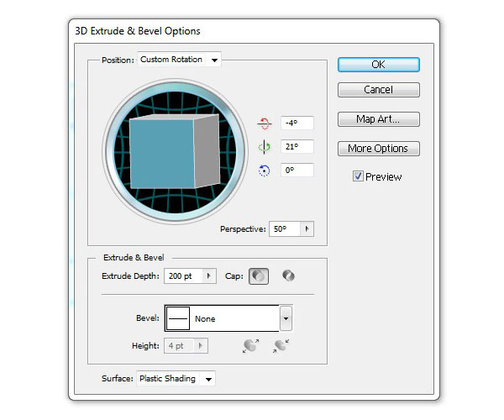Select the bevel extent out icon
The width and height of the screenshot is (504, 420).
pyautogui.click(x=250, y=346)
